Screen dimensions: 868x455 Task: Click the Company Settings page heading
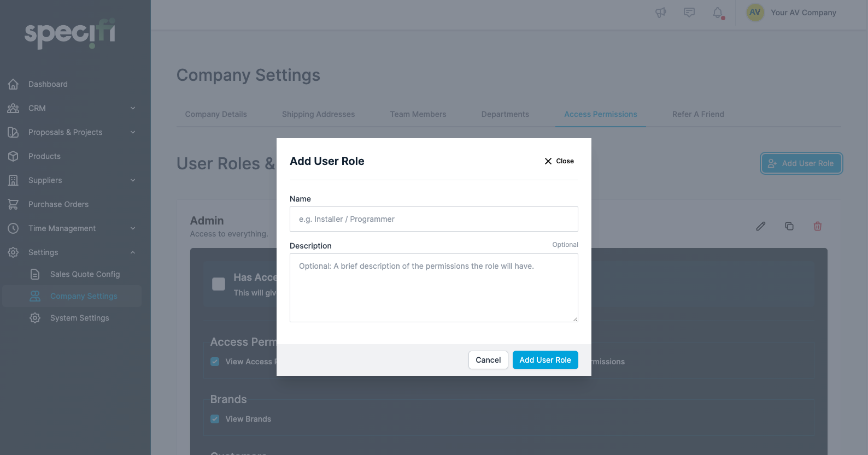[x=248, y=75]
